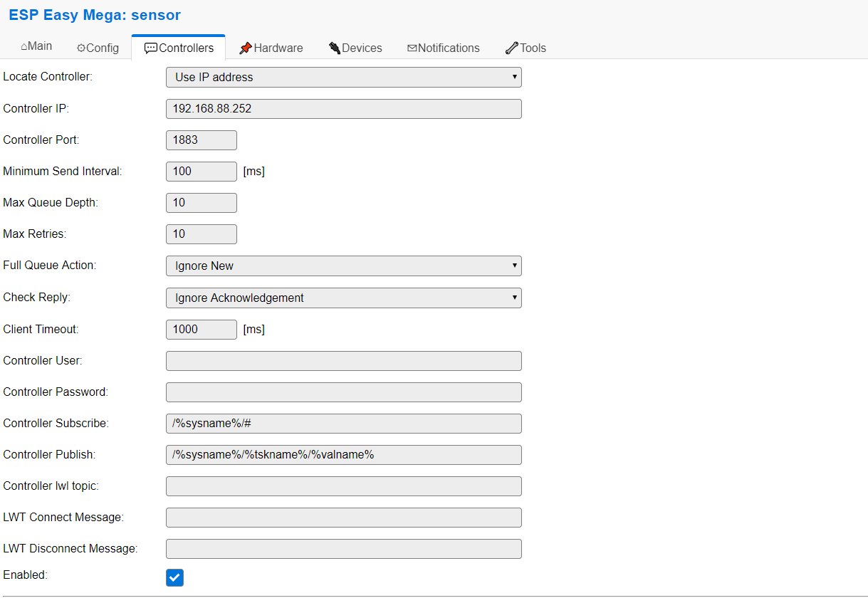Image resolution: width=868 pixels, height=603 pixels.
Task: Click the ESP Easy Mega: sensor title
Action: click(x=95, y=15)
